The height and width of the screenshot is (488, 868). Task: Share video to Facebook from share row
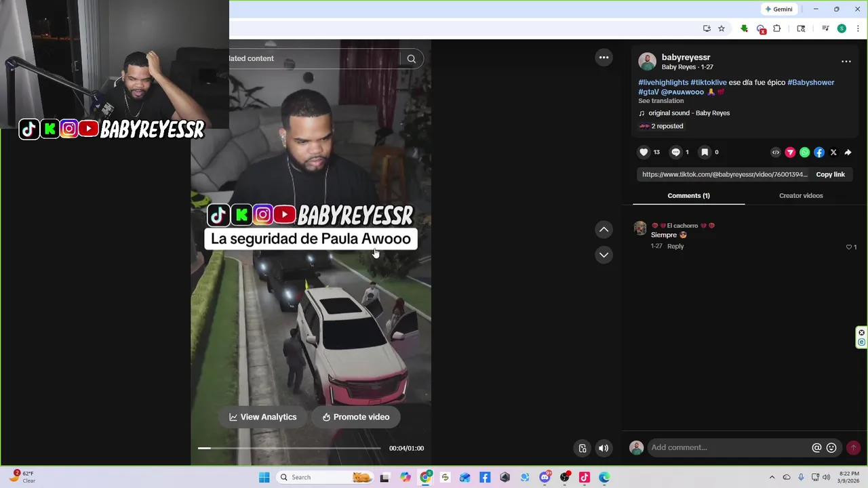[819, 152]
